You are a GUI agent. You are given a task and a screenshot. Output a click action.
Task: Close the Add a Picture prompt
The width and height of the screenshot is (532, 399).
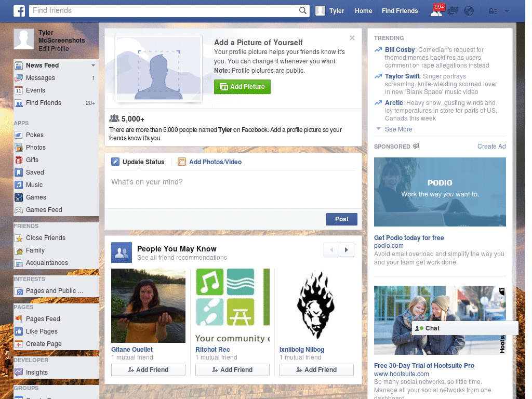[x=352, y=38]
